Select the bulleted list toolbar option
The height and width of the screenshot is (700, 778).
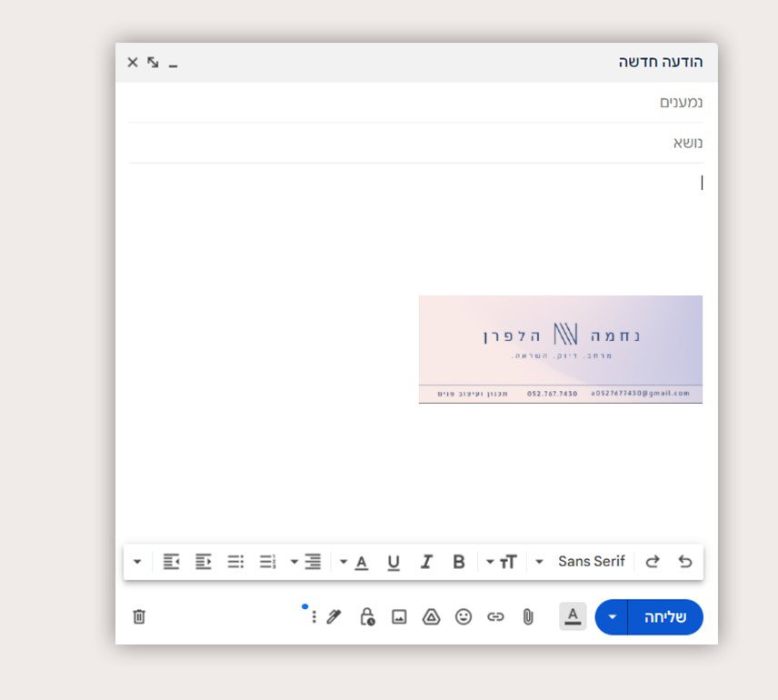[x=235, y=562]
